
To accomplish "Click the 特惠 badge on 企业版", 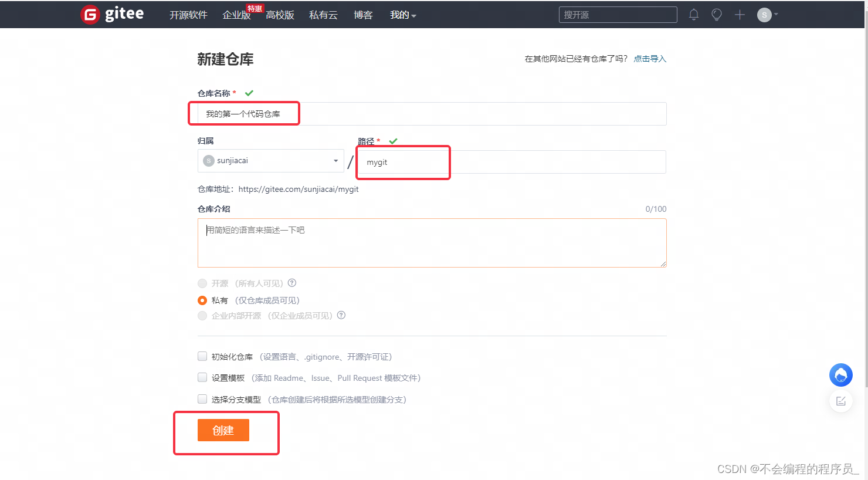I will [x=255, y=8].
